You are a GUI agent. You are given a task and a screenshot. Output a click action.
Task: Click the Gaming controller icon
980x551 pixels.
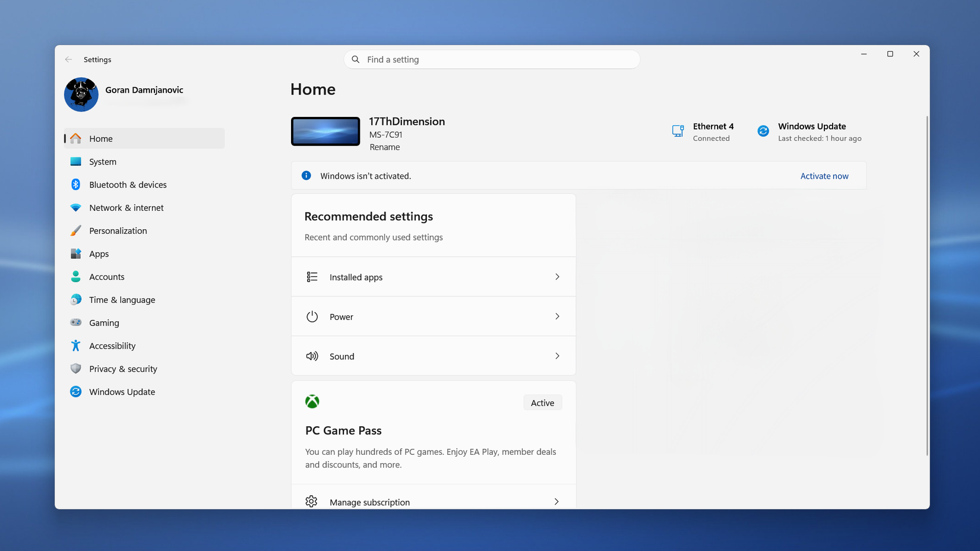(75, 322)
